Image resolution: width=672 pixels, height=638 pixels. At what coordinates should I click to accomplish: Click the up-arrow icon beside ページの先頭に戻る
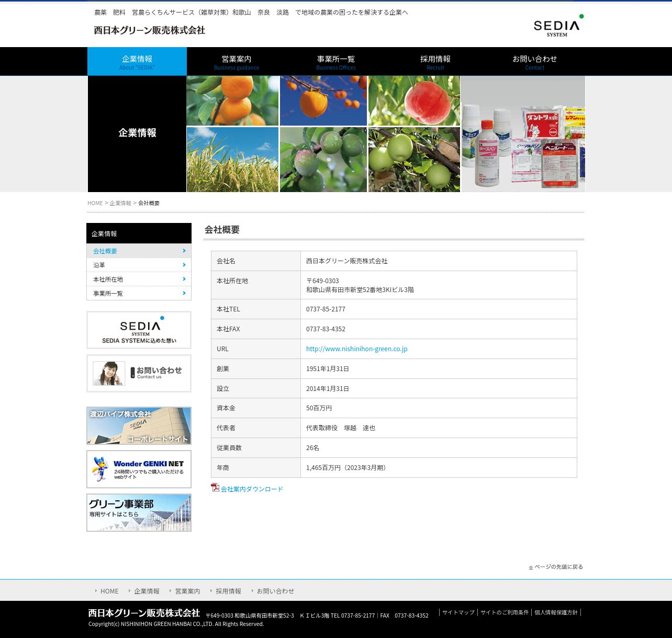click(531, 567)
